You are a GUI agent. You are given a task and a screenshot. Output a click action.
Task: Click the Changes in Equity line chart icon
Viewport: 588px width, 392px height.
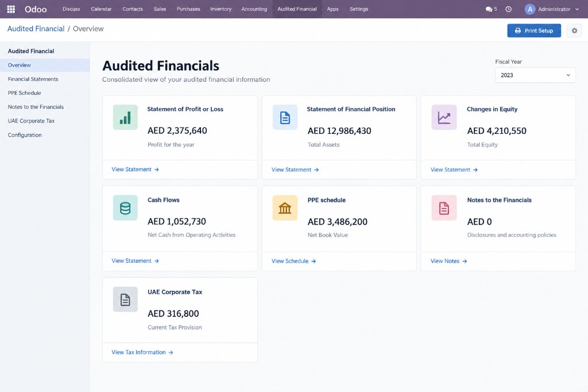click(x=444, y=117)
